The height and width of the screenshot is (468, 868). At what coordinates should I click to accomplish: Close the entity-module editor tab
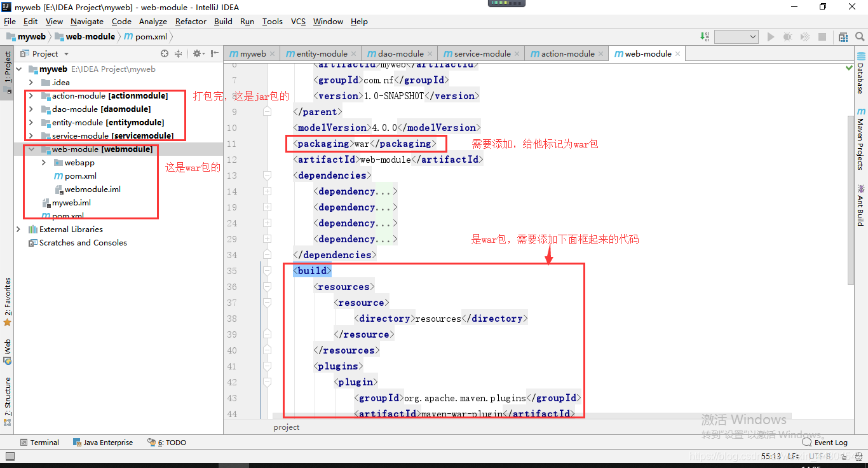pos(353,54)
